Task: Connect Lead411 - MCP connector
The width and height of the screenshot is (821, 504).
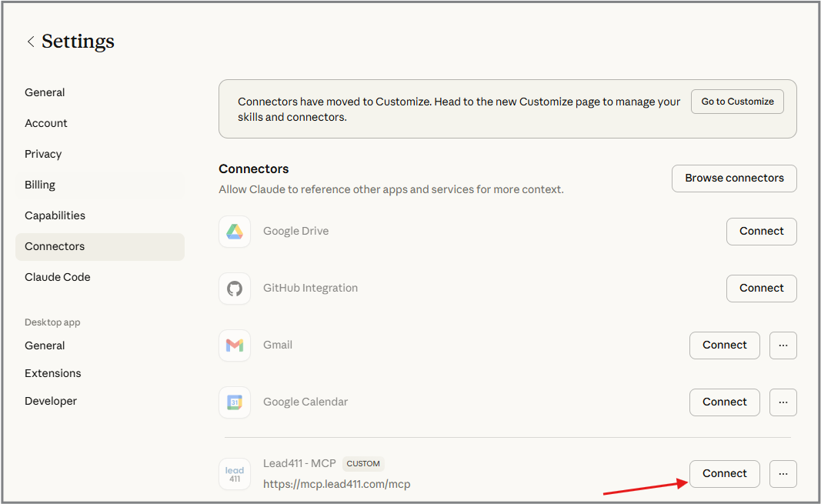Action: click(x=725, y=474)
